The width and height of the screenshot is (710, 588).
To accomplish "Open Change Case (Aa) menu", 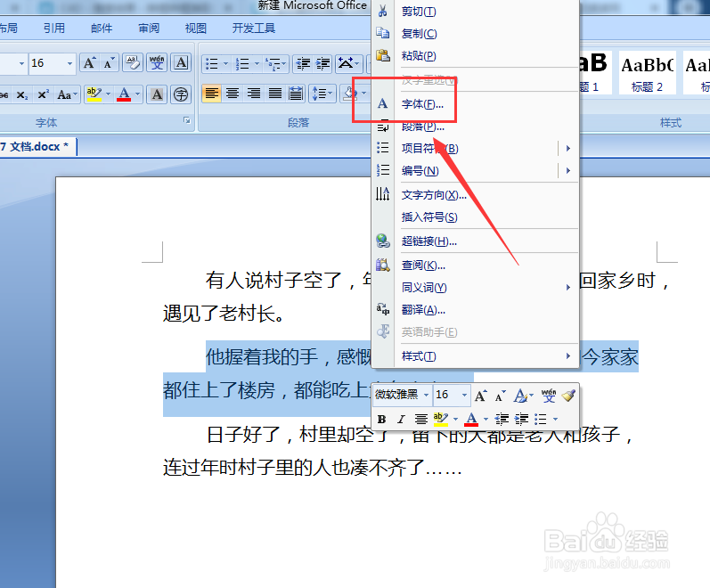I will click(x=67, y=94).
